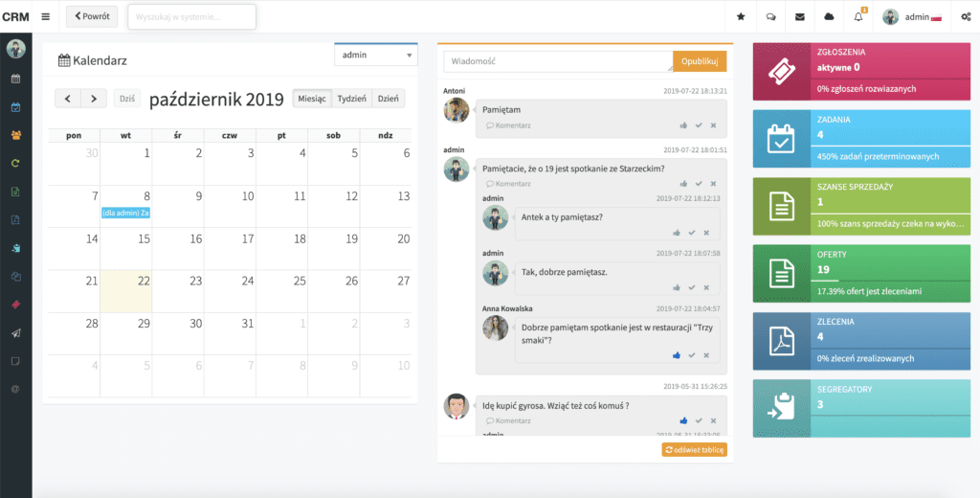This screenshot has width=980, height=498.
Task: Select October 15 in the calendar
Action: tap(126, 249)
